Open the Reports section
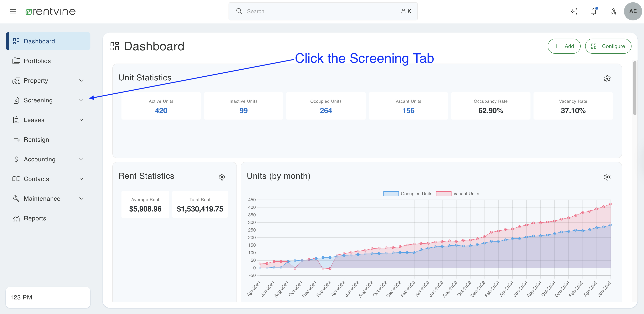 (x=48, y=218)
